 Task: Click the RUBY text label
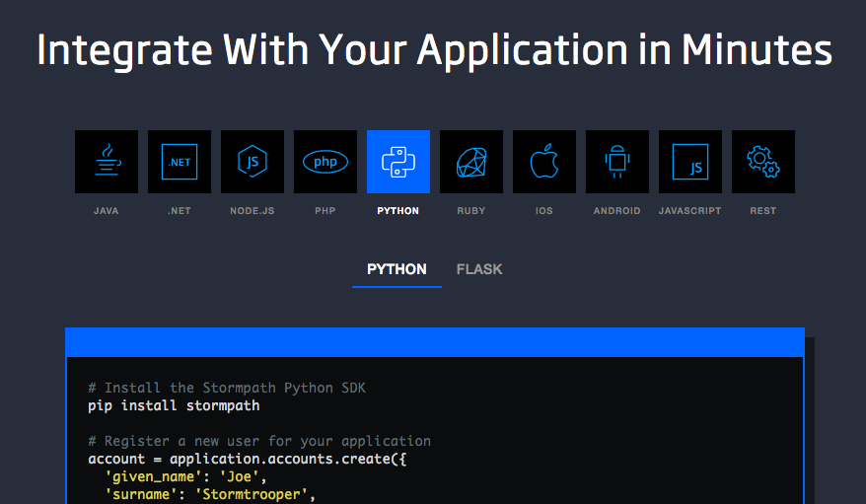pyautogui.click(x=471, y=211)
